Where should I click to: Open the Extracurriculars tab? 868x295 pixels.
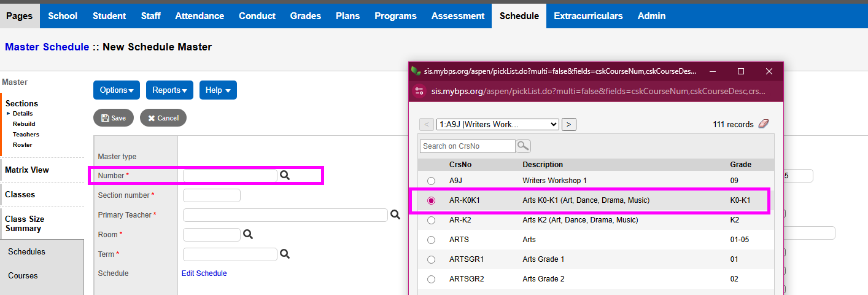point(588,16)
